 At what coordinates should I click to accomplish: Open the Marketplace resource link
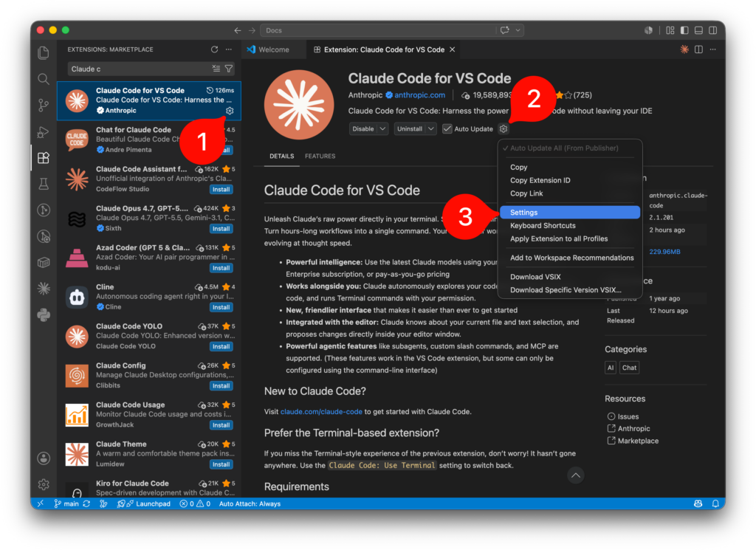(x=638, y=441)
